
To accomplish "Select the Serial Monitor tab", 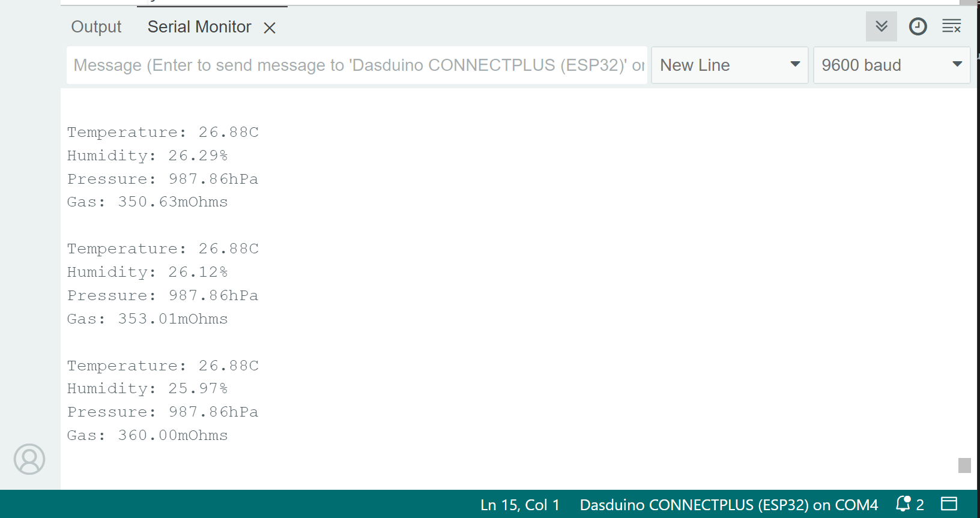I will tap(199, 27).
